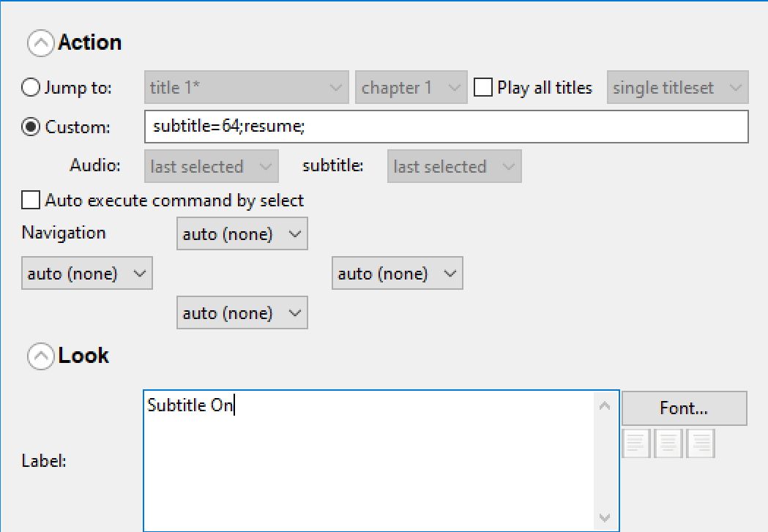Select the Jump to radio button
768x532 pixels.
[x=31, y=88]
